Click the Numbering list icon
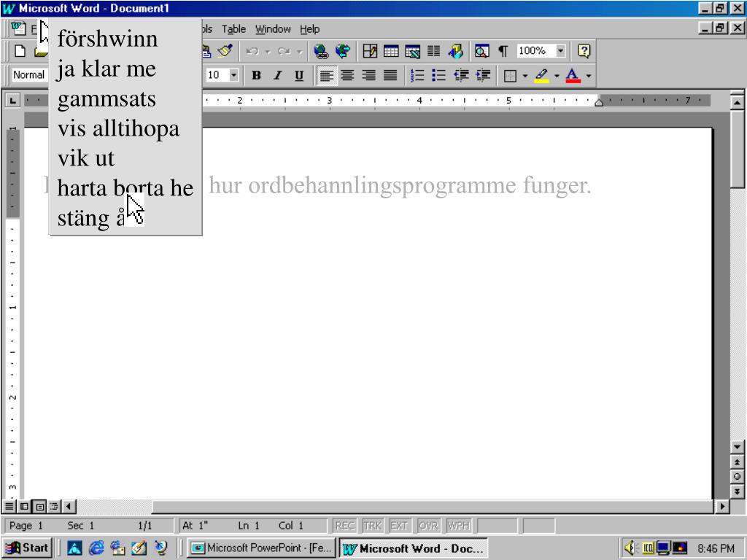747x560 pixels. point(417,75)
